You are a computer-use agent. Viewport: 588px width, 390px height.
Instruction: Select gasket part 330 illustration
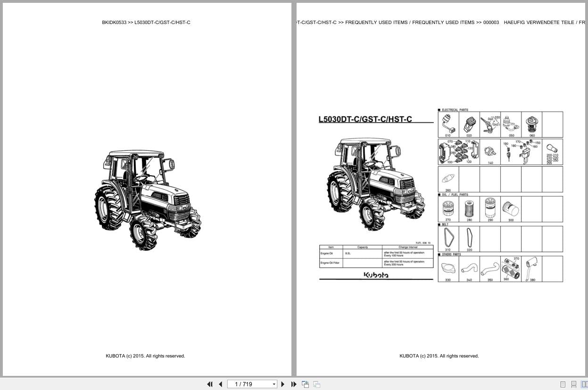[447, 268]
